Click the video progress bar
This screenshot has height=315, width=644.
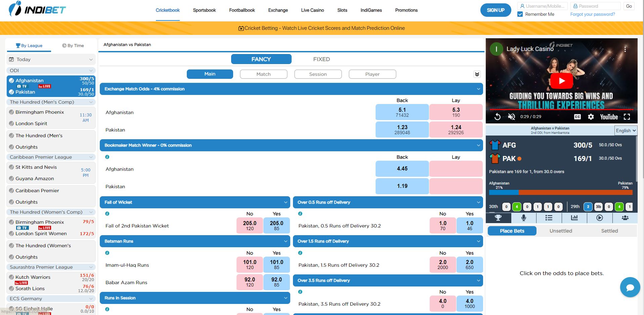point(561,109)
